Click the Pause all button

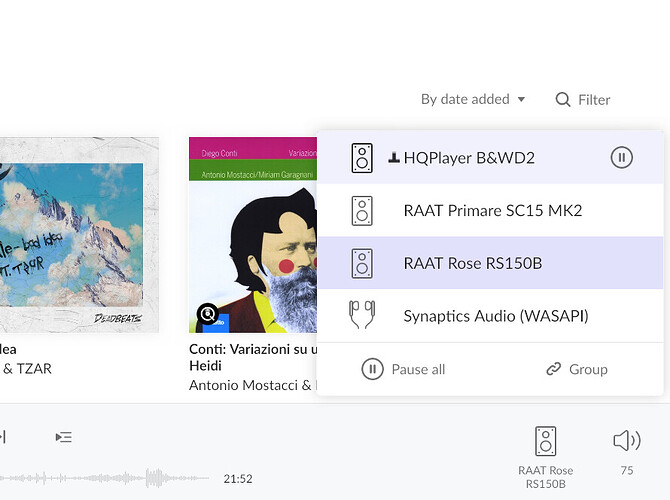pyautogui.click(x=403, y=369)
